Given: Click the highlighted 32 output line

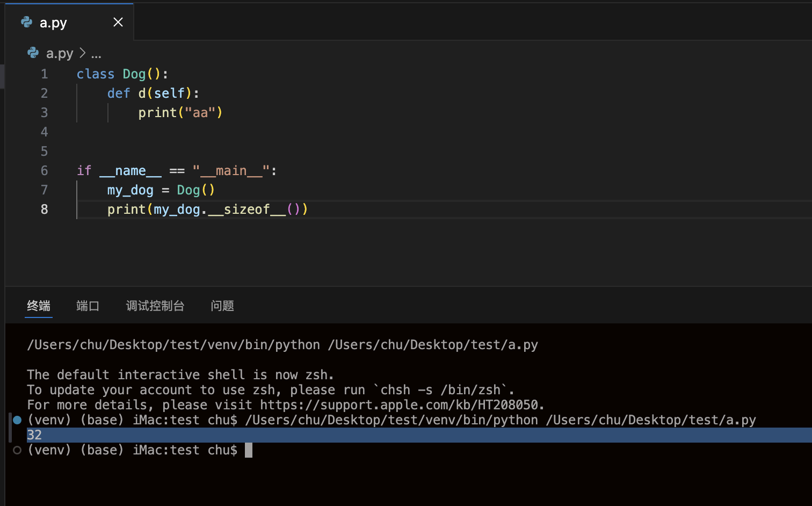Looking at the screenshot, I should tap(34, 435).
